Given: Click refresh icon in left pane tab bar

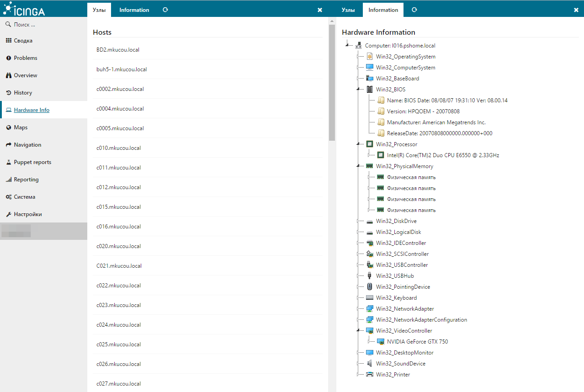Looking at the screenshot, I should click(x=165, y=10).
